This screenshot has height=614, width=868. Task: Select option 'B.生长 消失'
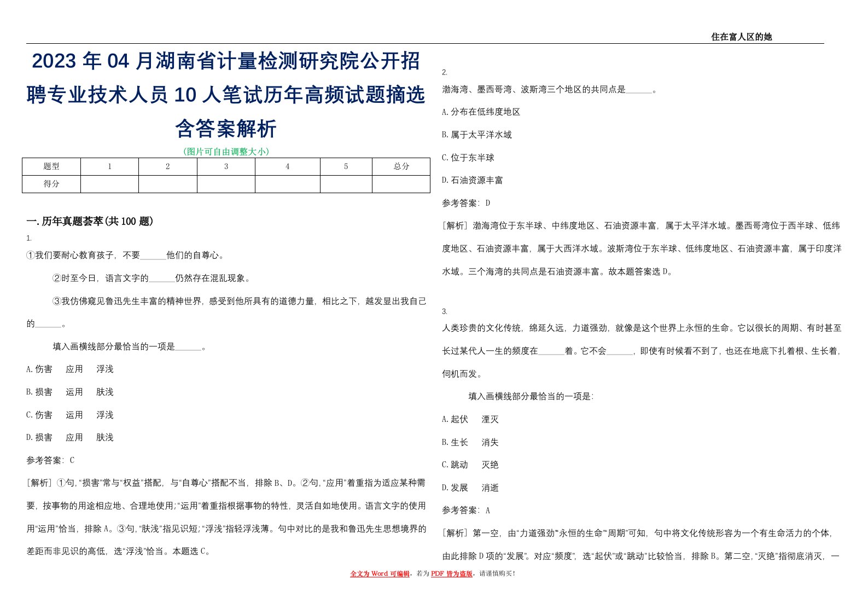tap(470, 442)
